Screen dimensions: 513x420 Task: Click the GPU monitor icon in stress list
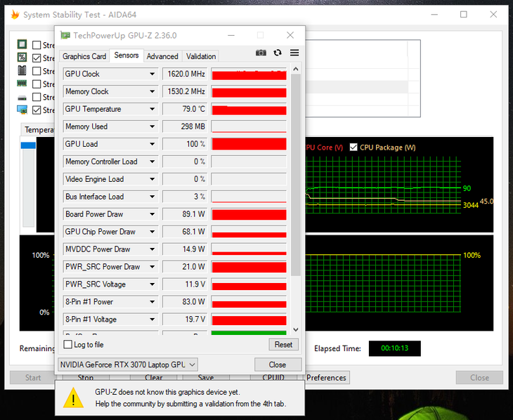[x=22, y=110]
